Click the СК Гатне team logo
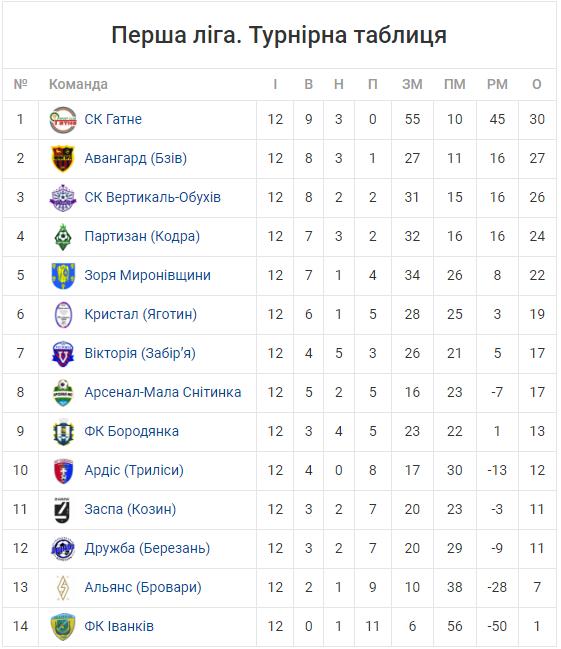The image size is (561, 649). [63, 120]
